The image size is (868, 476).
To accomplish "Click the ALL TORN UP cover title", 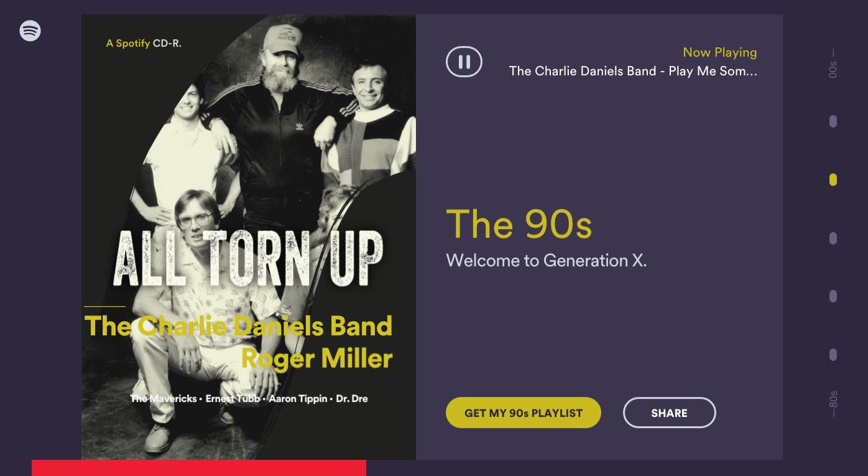I will point(248,259).
